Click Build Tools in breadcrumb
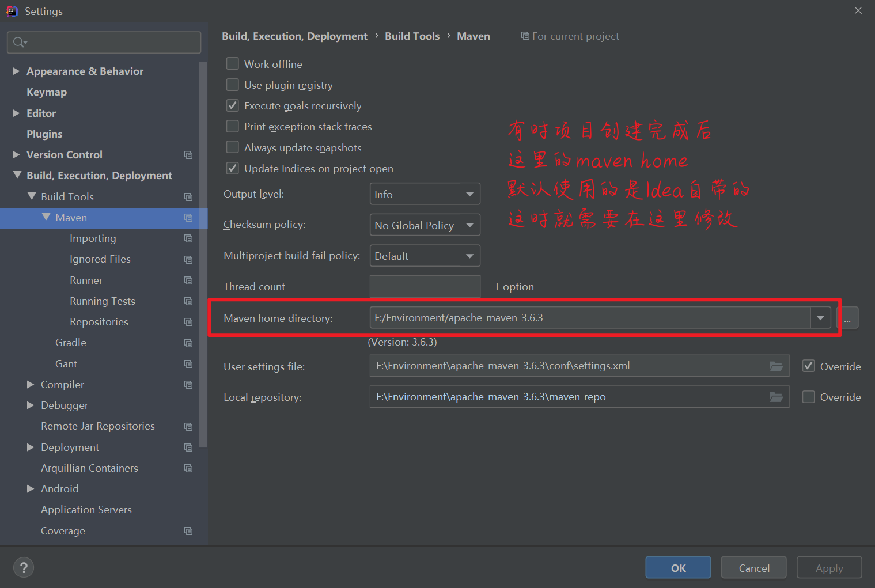 (x=412, y=36)
